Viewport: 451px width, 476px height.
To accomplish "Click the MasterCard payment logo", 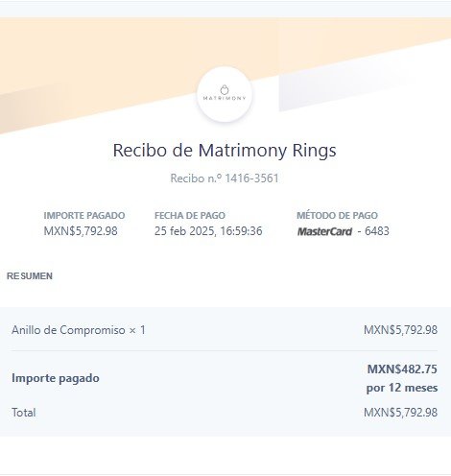I will point(324,231).
